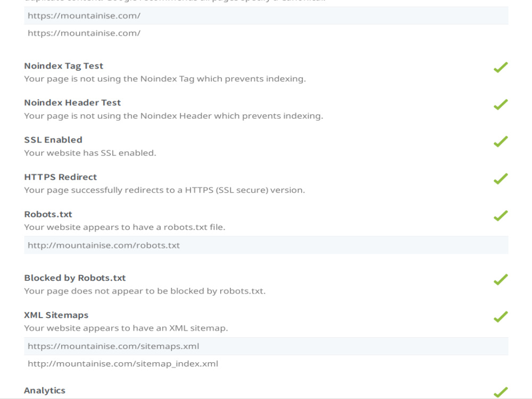Click the second https://mountainise.com/ canonical row
This screenshot has width=532, height=399.
pyautogui.click(x=266, y=33)
